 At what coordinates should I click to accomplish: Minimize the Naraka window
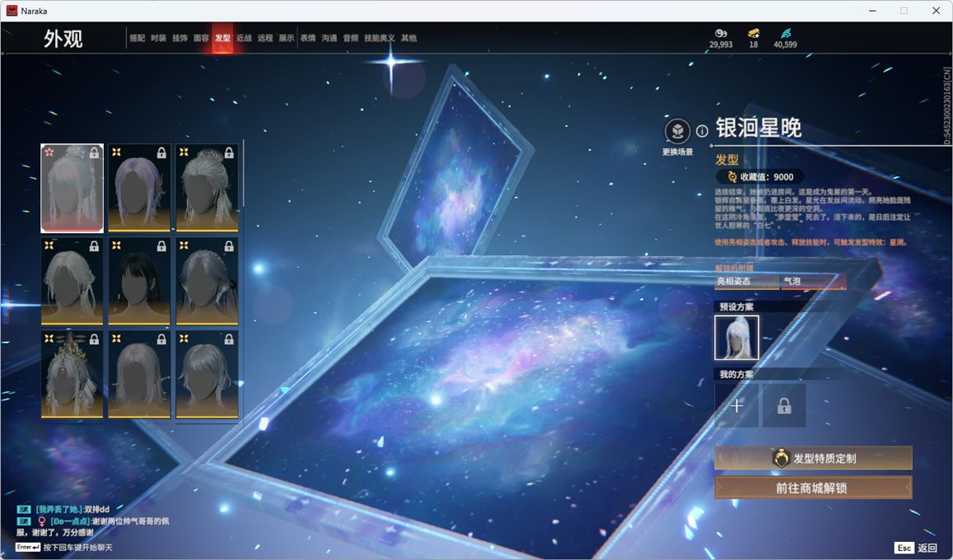[873, 11]
